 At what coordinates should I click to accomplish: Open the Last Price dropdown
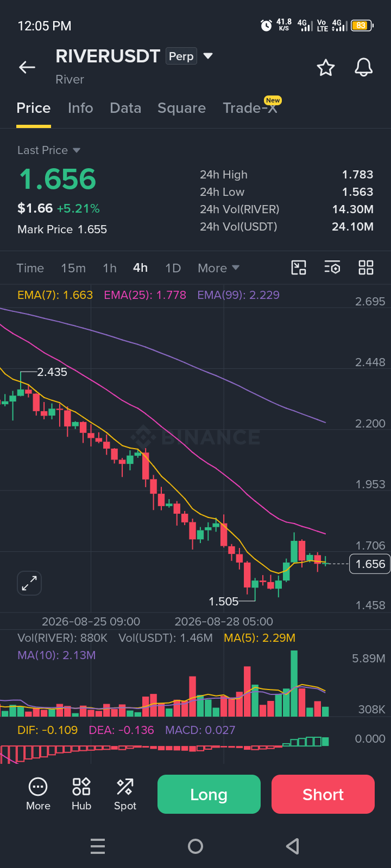point(49,150)
